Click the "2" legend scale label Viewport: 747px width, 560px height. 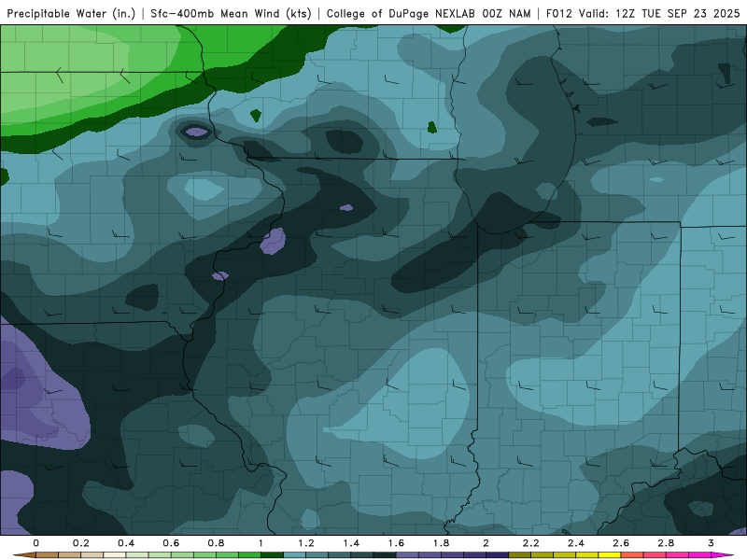click(486, 543)
